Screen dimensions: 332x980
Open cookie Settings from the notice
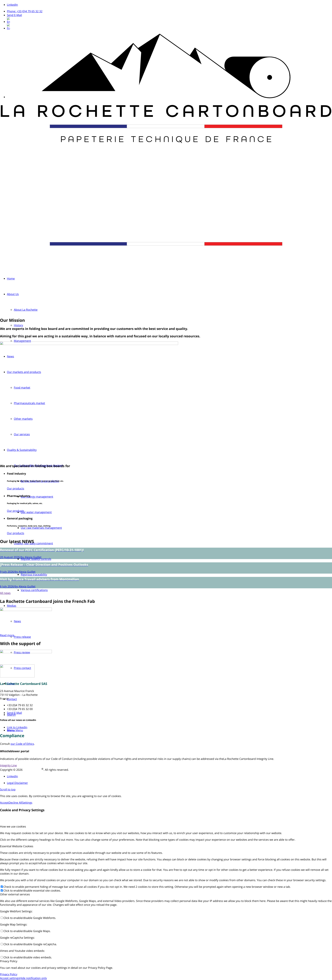click(27, 803)
